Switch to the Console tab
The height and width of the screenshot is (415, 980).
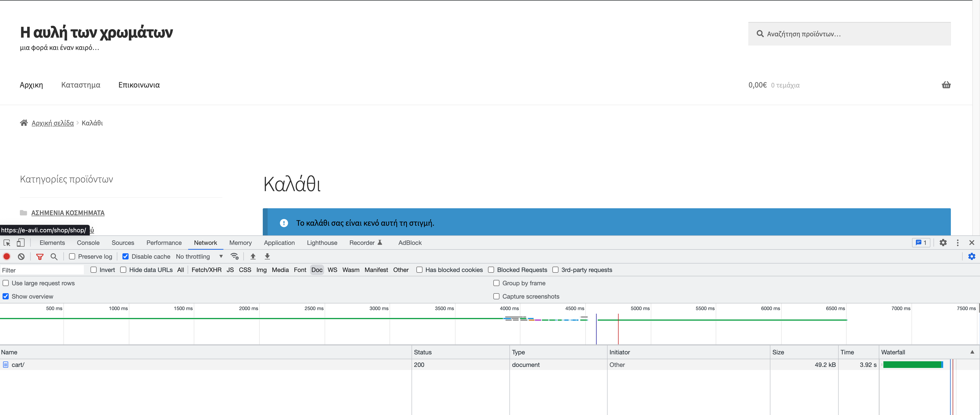click(88, 243)
